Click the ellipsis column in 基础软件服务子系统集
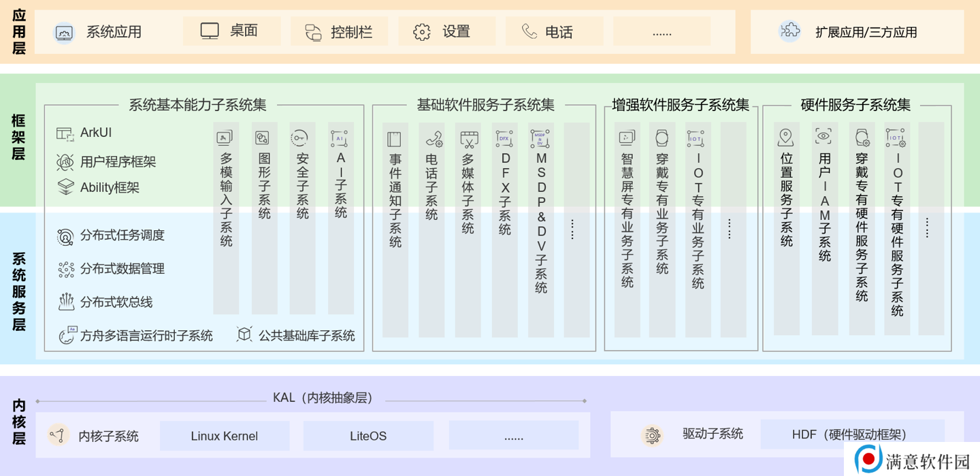Viewport: 980px width, 476px height. click(x=576, y=229)
